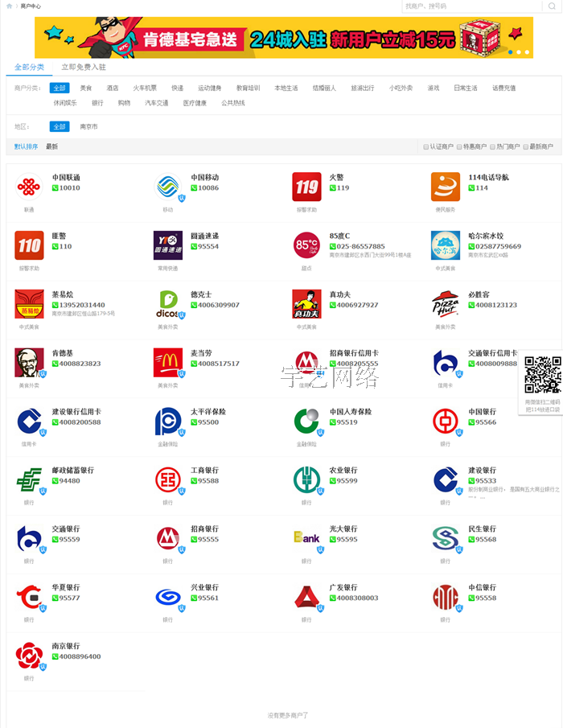The image size is (563, 728).
Task: Choose the 公共热线 category
Action: click(x=233, y=103)
